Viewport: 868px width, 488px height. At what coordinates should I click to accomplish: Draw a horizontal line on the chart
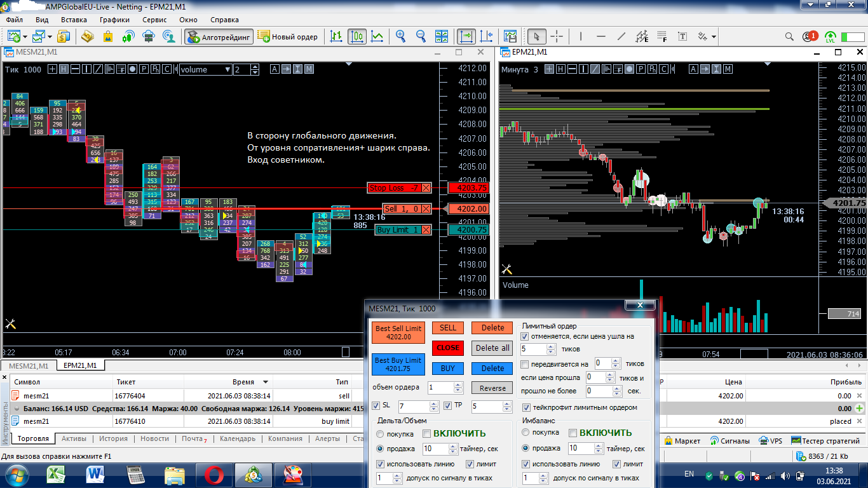pos(601,36)
